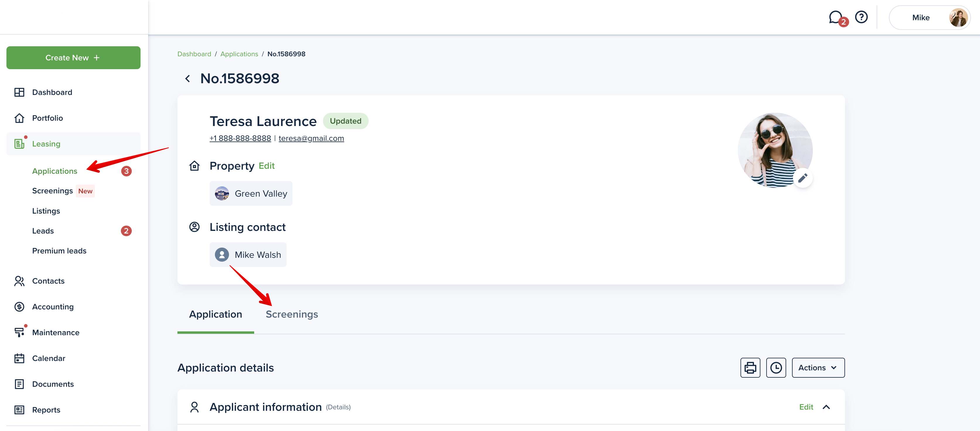Click the (Details) label
This screenshot has height=431, width=980.
coord(338,407)
